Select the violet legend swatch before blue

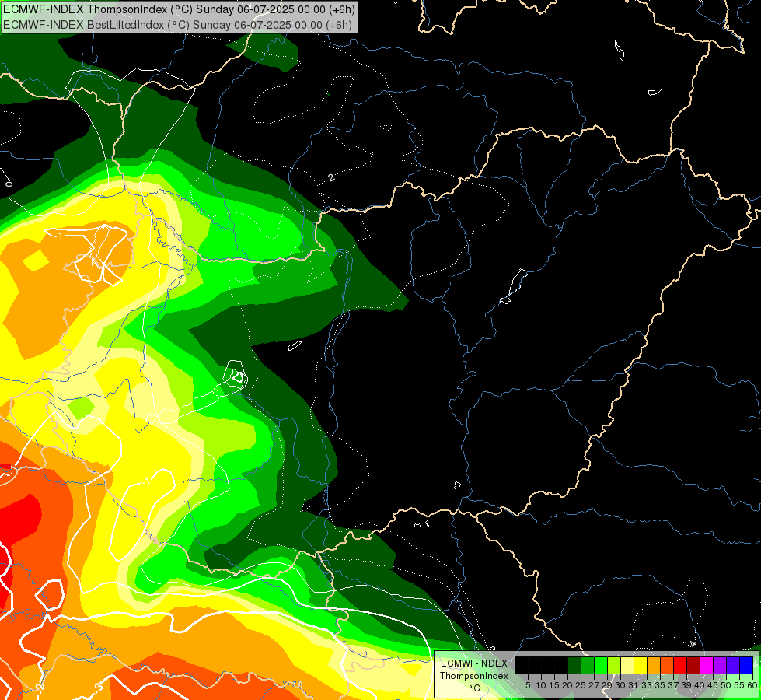click(x=733, y=665)
